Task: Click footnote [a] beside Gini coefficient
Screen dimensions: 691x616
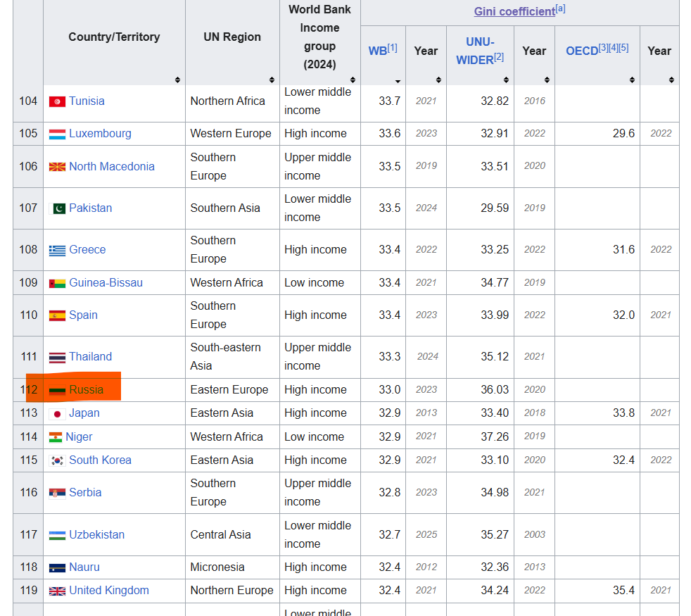Action: [x=560, y=9]
